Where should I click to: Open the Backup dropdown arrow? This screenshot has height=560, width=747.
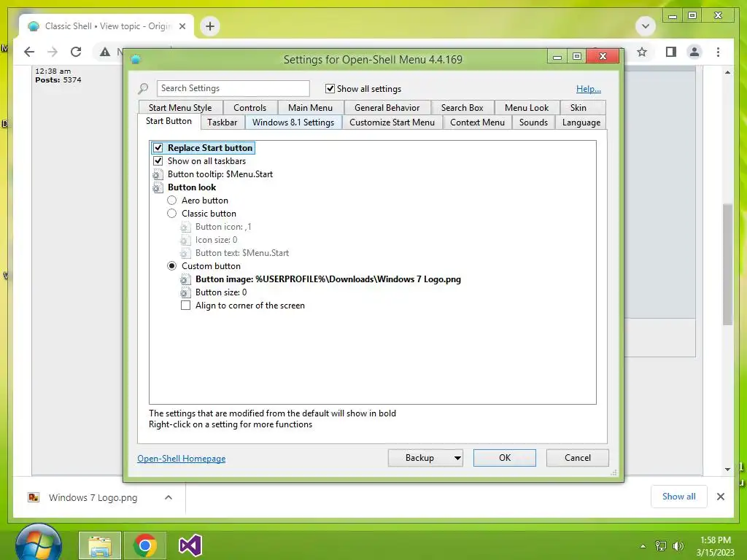pyautogui.click(x=457, y=458)
